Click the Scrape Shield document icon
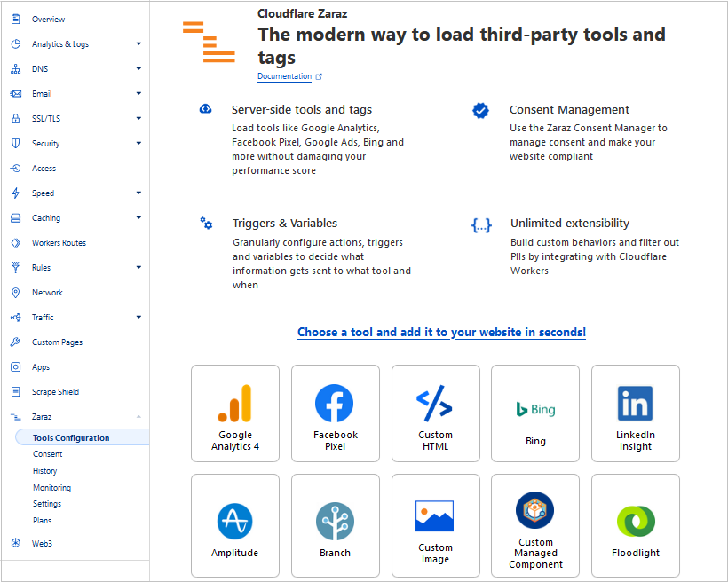The width and height of the screenshot is (728, 582). (x=16, y=392)
